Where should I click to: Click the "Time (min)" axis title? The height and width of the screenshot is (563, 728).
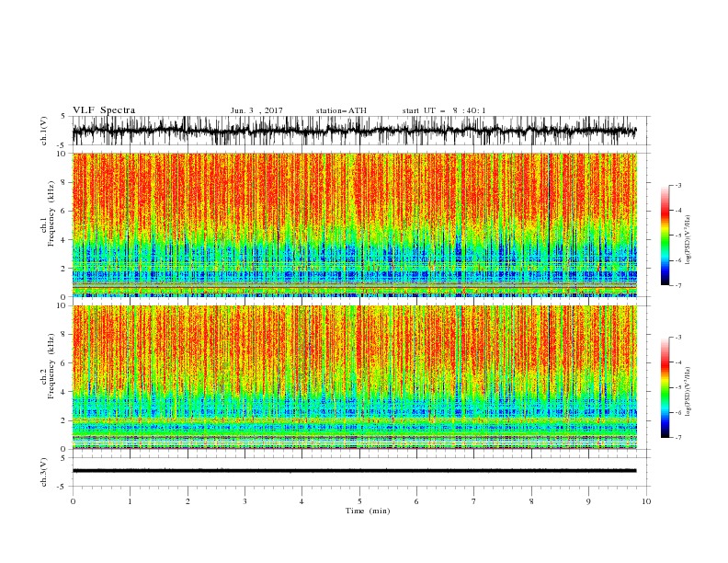(368, 511)
